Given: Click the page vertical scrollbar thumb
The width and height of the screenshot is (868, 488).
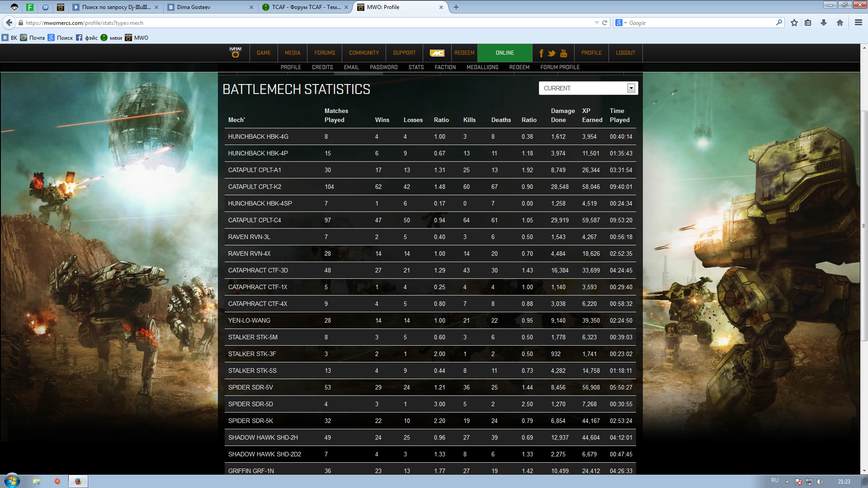Looking at the screenshot, I should [x=864, y=226].
